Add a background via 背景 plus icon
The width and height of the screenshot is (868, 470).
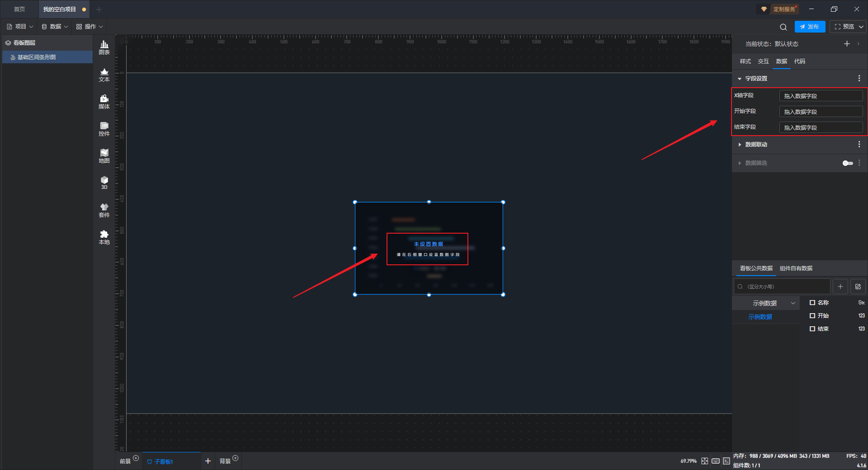235,458
